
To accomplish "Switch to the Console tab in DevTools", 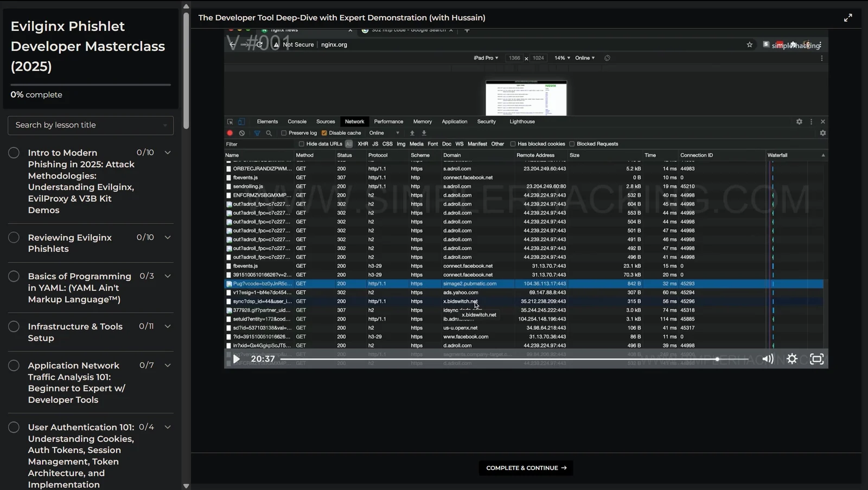I will click(x=297, y=122).
